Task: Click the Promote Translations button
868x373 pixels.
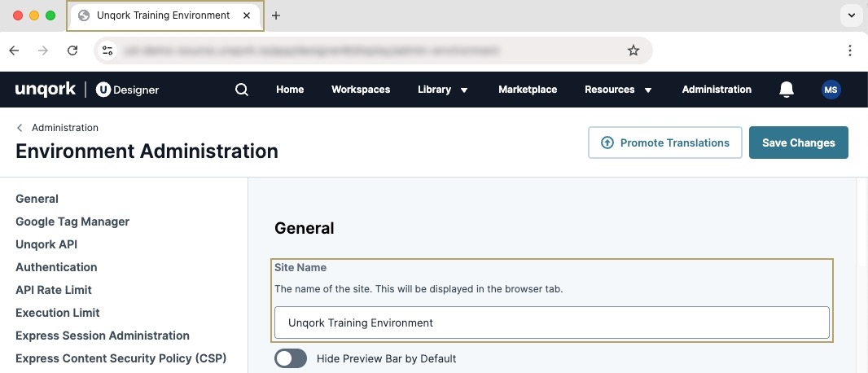Action: pyautogui.click(x=664, y=143)
